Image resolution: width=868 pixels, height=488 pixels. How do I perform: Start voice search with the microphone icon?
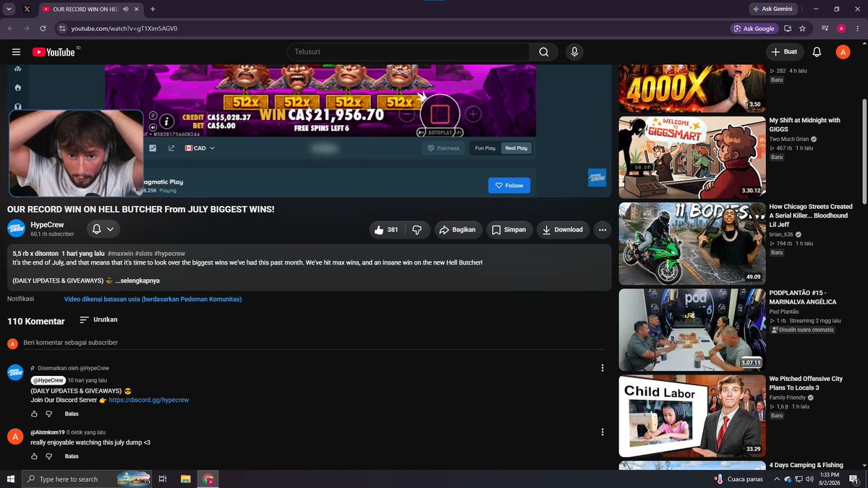coord(574,52)
